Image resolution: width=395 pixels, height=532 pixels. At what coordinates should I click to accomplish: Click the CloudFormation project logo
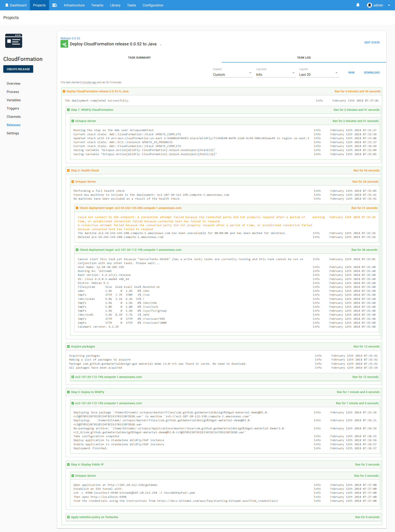14,41
